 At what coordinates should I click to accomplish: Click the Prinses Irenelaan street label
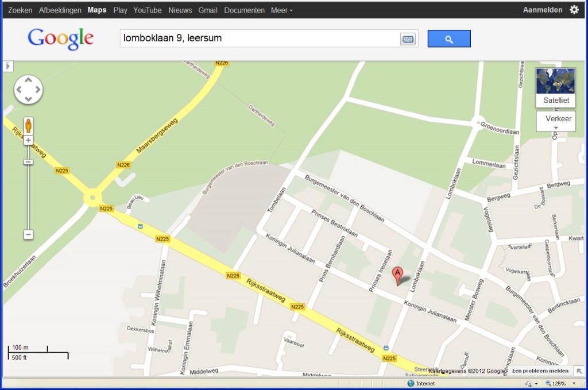[381, 271]
